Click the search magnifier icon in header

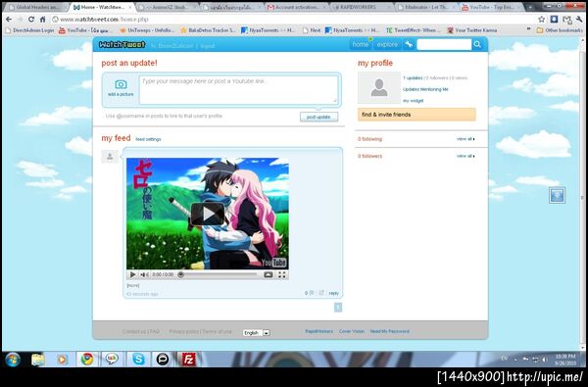[x=477, y=45]
